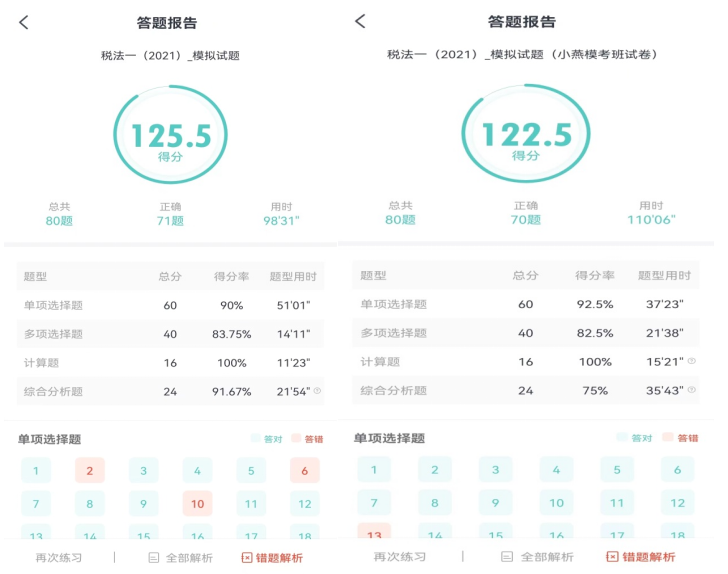Open question 5 in right report
Viewport: 728px width, 574px height.
click(617, 470)
